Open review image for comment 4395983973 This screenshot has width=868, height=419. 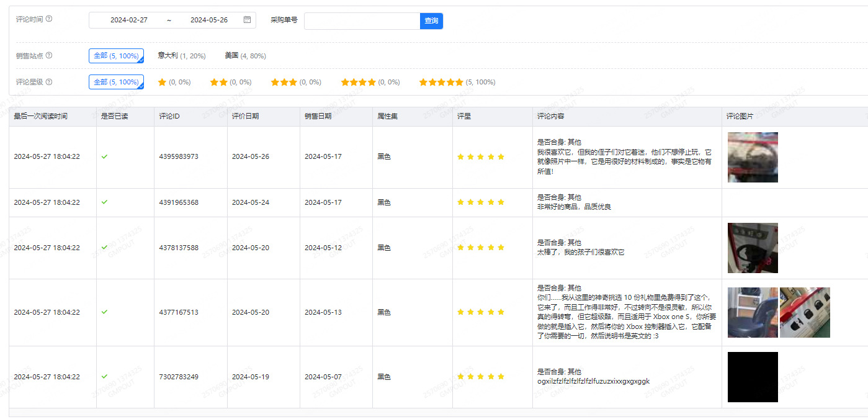[x=753, y=157]
